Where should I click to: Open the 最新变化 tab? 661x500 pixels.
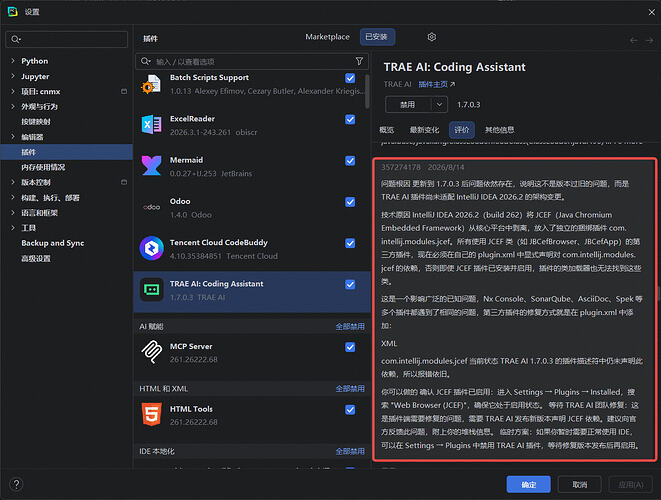click(424, 130)
